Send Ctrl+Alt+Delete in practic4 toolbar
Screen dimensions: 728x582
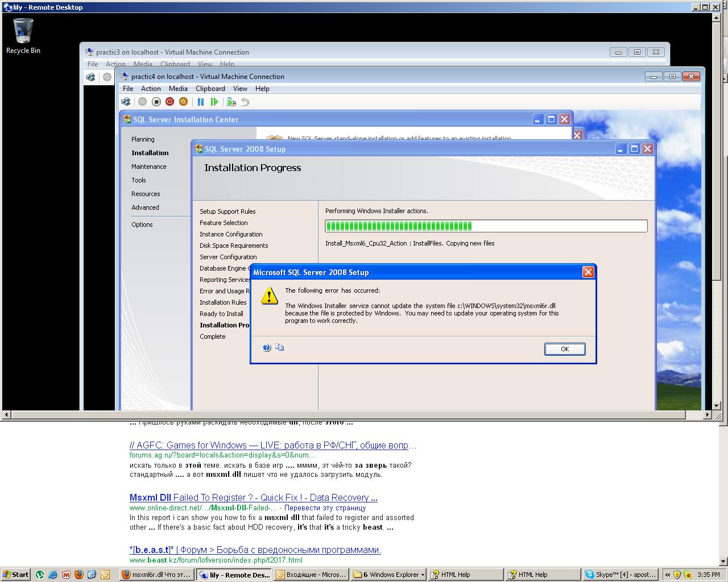126,102
